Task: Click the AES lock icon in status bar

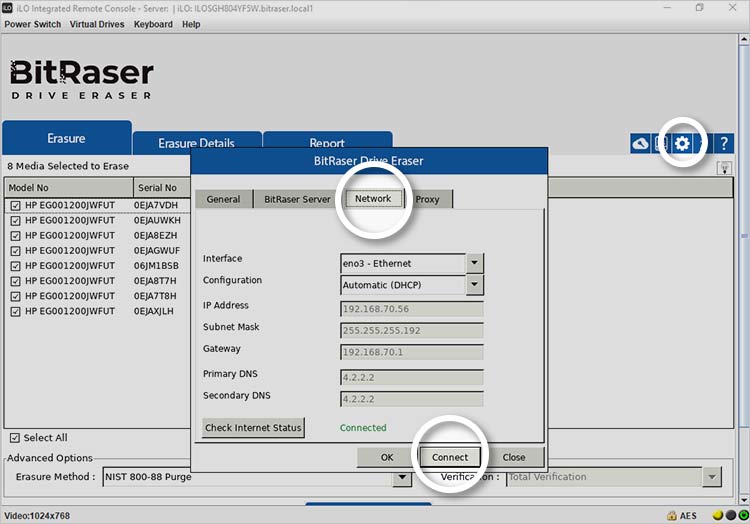Action: tap(672, 515)
